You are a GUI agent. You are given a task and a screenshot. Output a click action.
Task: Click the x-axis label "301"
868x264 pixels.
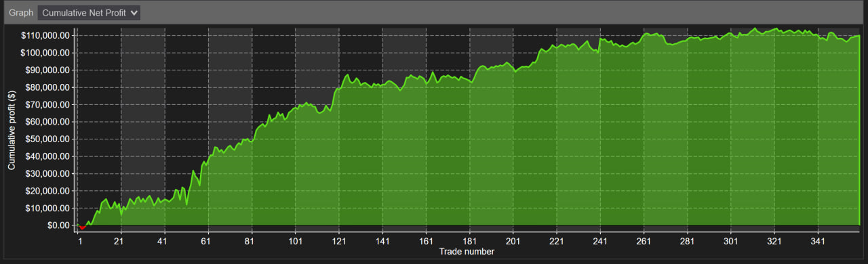[x=730, y=241]
